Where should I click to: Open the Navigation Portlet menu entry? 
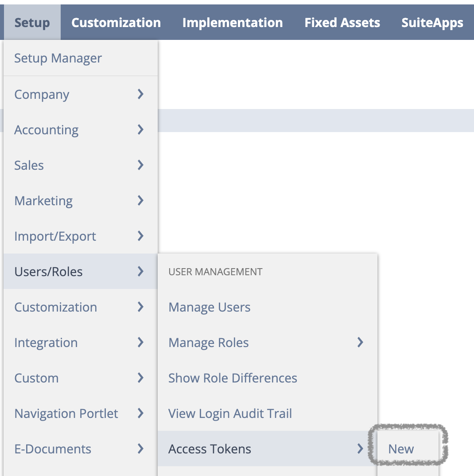coord(81,414)
